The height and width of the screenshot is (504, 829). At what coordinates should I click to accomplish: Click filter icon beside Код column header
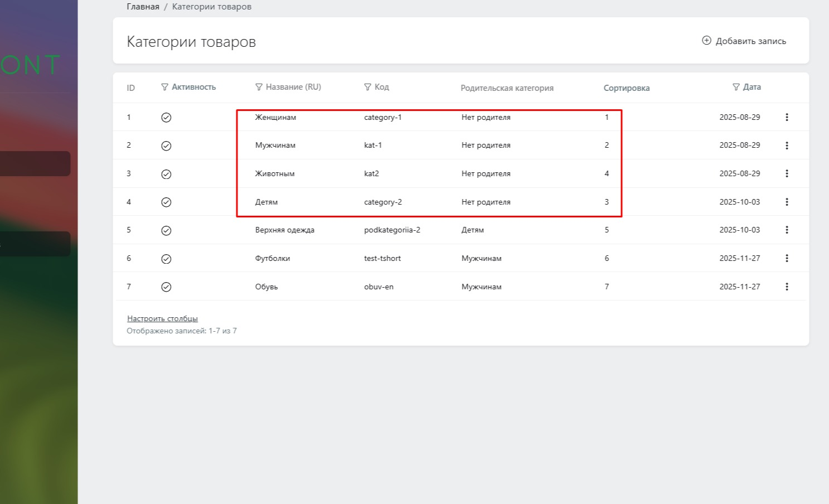(x=367, y=88)
